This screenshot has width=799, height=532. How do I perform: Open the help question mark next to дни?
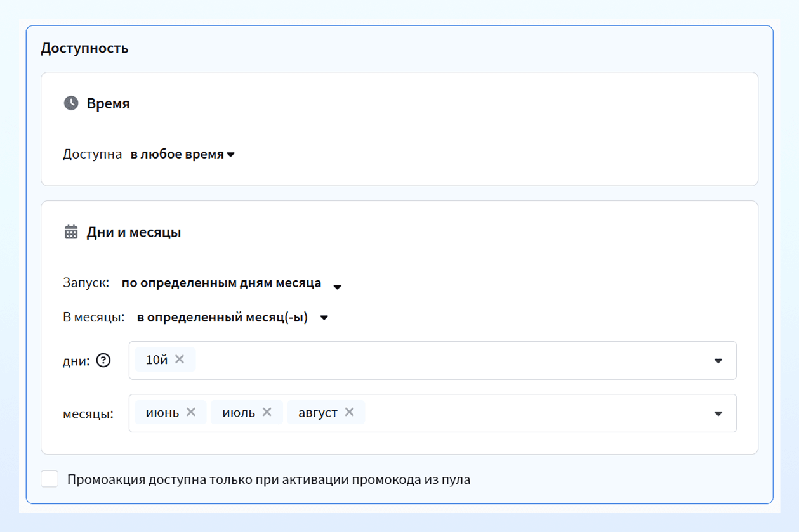103,361
